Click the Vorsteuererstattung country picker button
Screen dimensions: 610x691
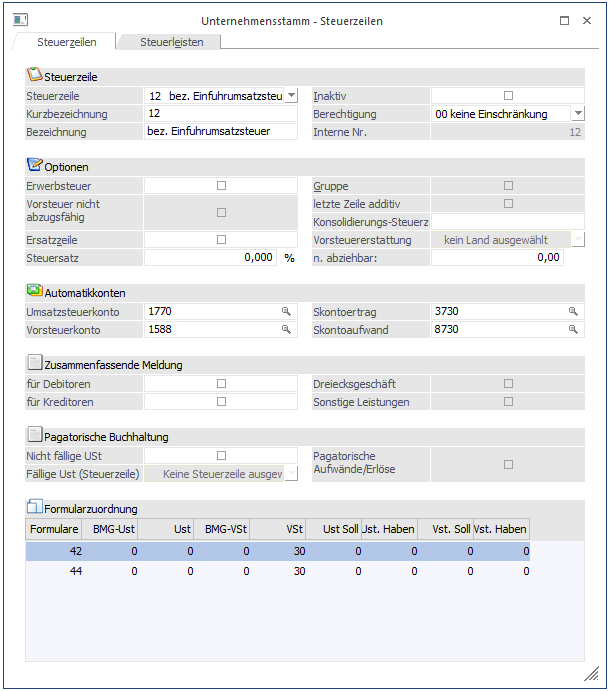pyautogui.click(x=577, y=240)
